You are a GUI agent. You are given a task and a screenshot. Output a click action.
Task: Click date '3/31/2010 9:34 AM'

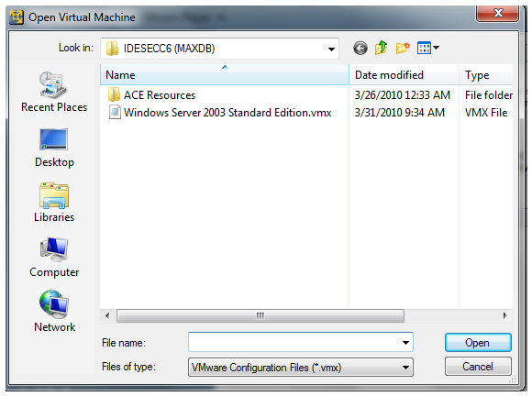pos(400,113)
